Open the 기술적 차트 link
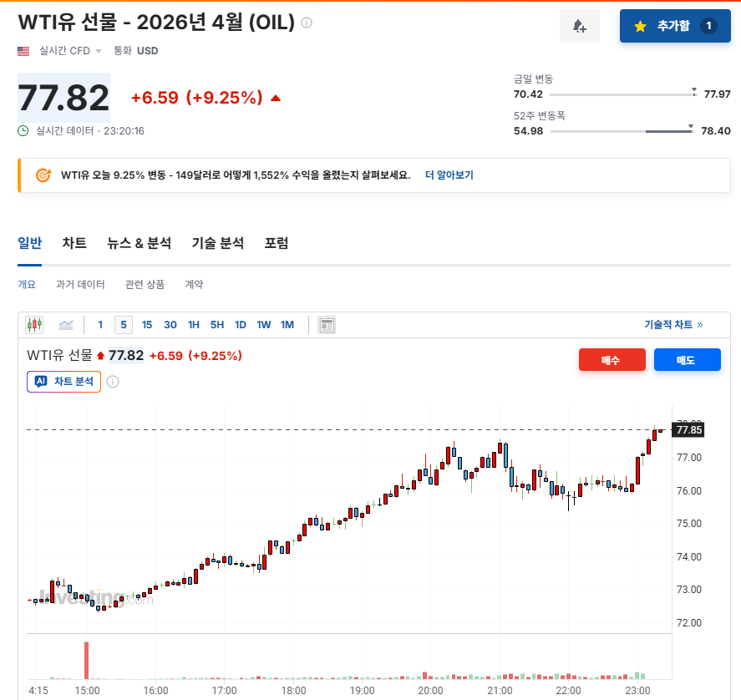The height and width of the screenshot is (700, 741). (x=673, y=325)
